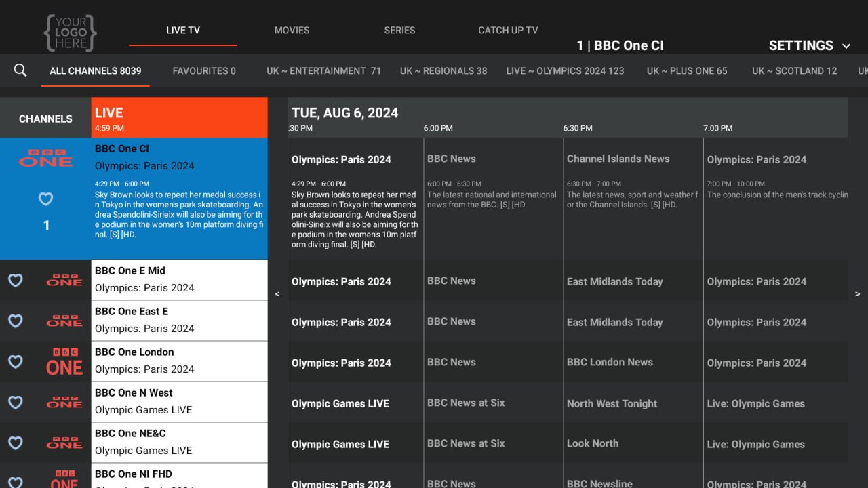Viewport: 868px width, 488px height.
Task: Select UK ~ Entertainment 71 category
Action: pos(323,70)
